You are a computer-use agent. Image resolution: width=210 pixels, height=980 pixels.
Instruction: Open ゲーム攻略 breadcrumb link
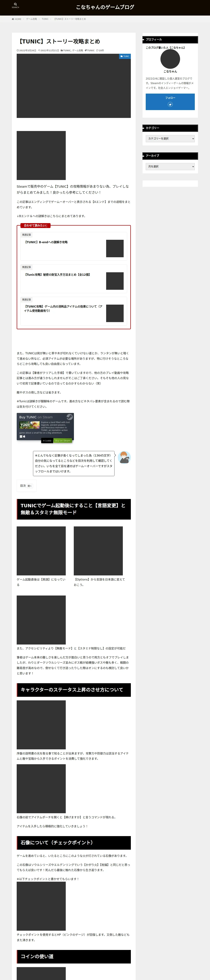coord(32,19)
